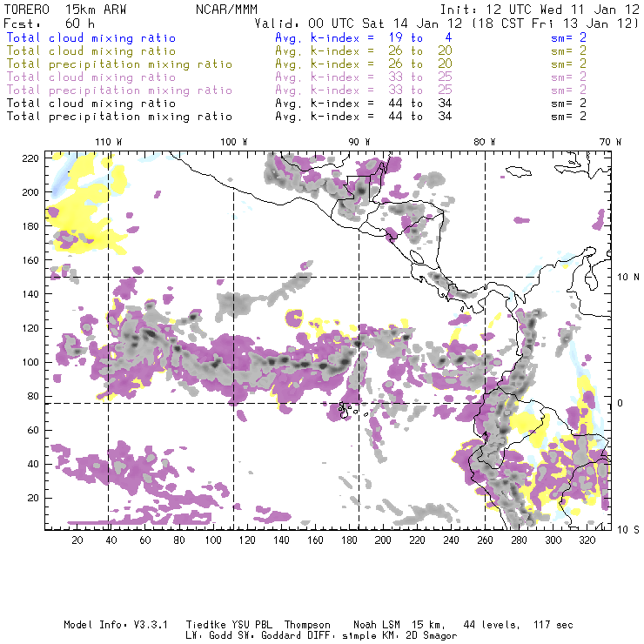
Task: Click the blue 'sm= 2' value
Action: pyautogui.click(x=568, y=37)
